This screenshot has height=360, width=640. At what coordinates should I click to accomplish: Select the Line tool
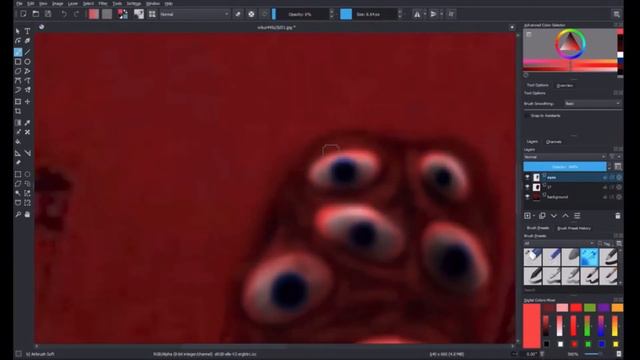tap(27, 52)
